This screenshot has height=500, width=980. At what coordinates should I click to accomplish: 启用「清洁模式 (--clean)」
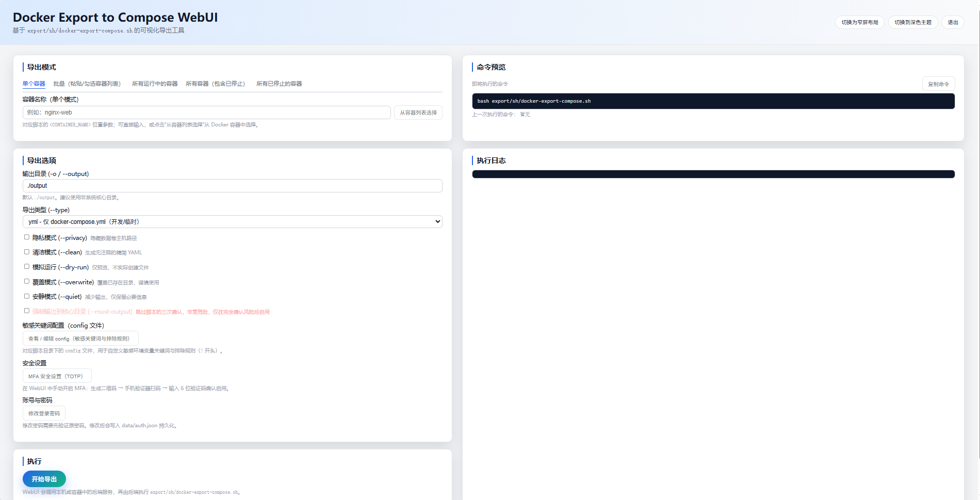26,252
